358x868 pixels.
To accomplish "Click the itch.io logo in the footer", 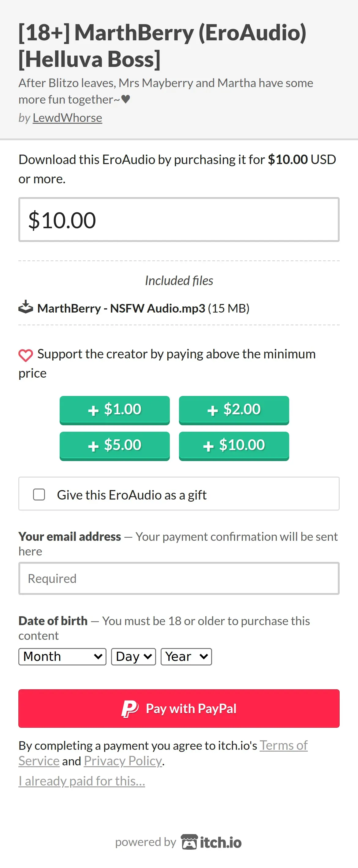I will [x=211, y=842].
